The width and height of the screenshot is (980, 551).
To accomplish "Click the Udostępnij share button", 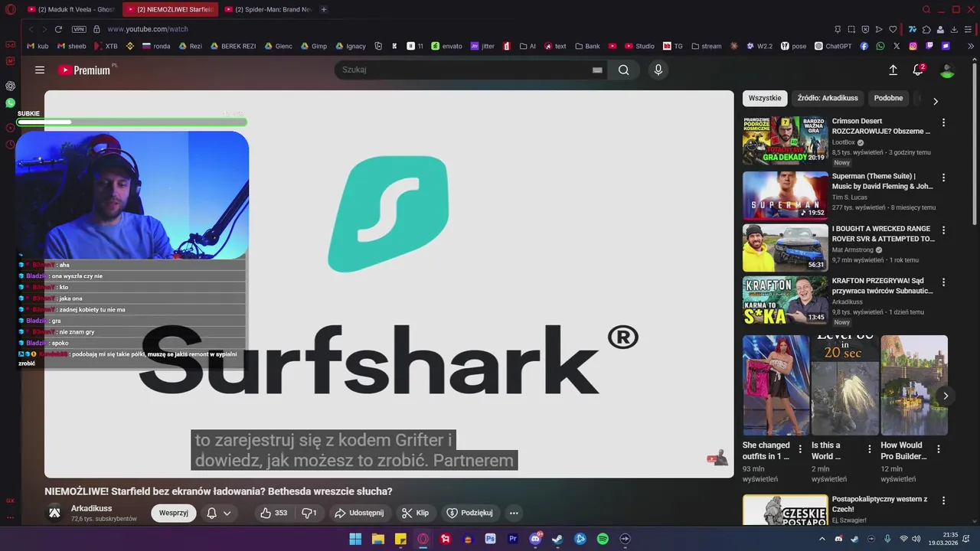I will point(359,513).
